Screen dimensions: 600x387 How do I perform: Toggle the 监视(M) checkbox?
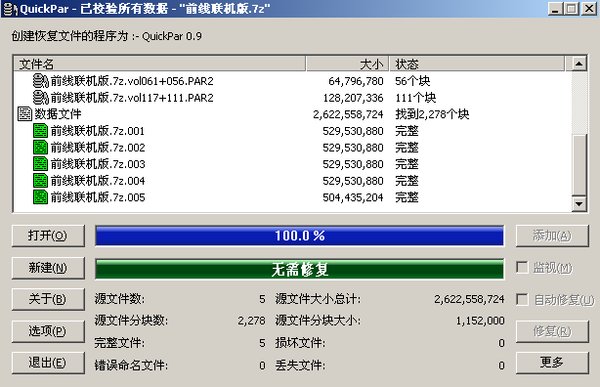coord(522,267)
